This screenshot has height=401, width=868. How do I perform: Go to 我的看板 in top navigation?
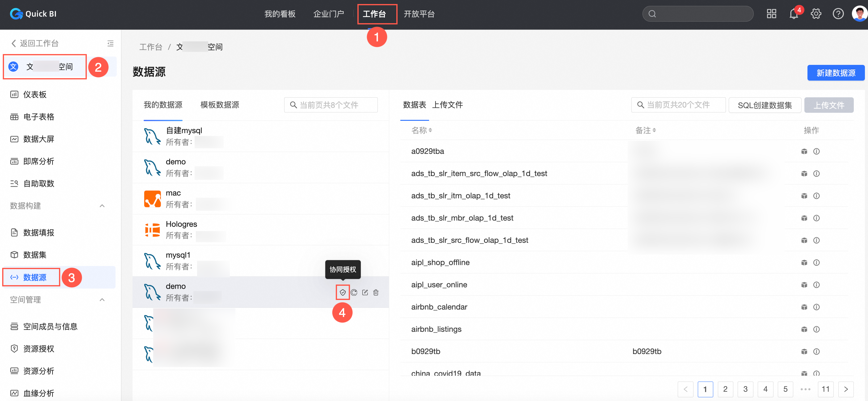point(280,14)
